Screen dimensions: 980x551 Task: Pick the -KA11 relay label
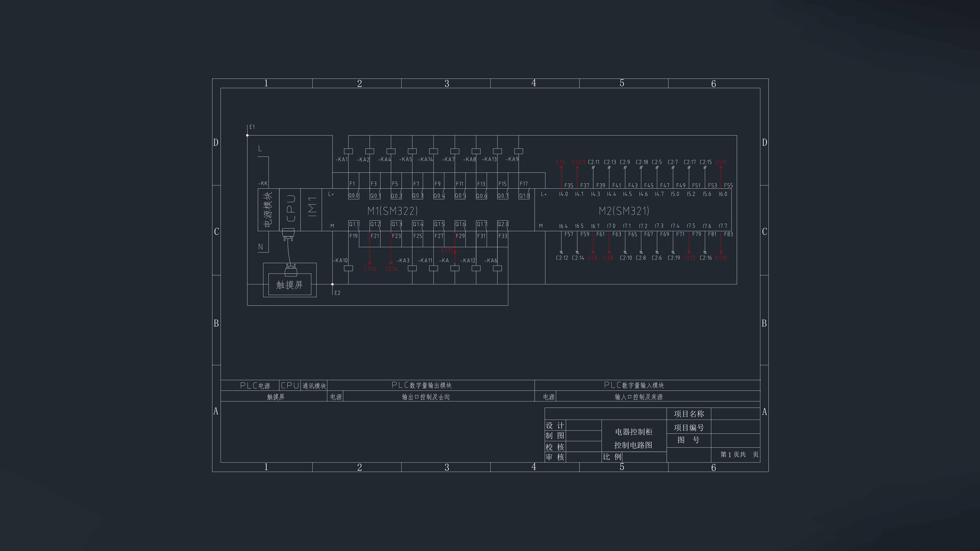point(425,260)
